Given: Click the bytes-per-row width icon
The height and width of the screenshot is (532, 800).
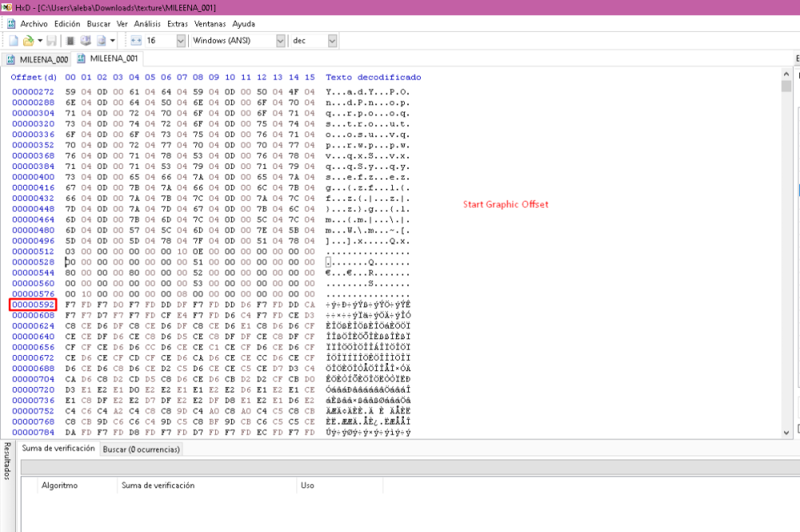Looking at the screenshot, I should tap(135, 40).
